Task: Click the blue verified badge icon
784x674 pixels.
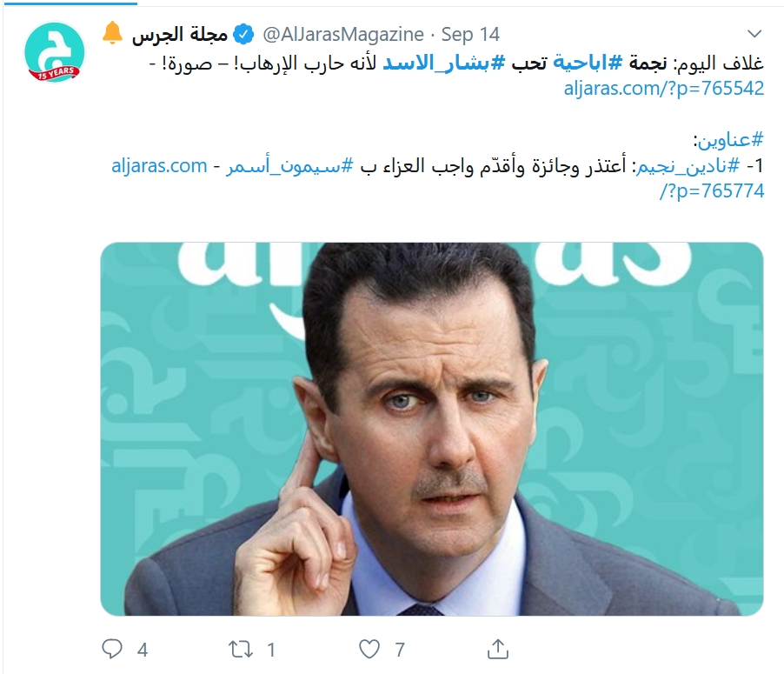Action: 243,35
